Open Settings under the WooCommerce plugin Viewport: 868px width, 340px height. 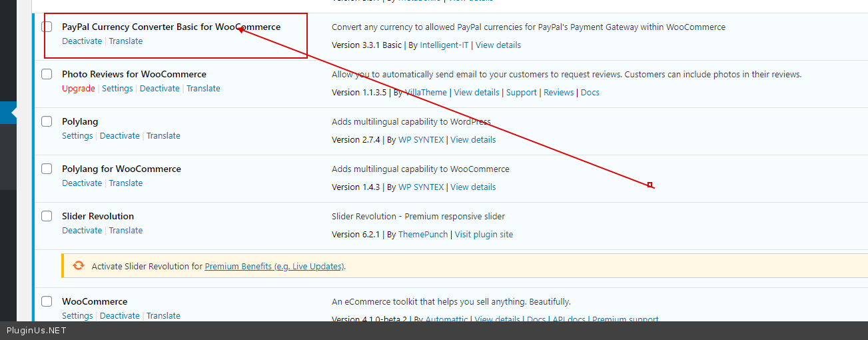point(77,316)
